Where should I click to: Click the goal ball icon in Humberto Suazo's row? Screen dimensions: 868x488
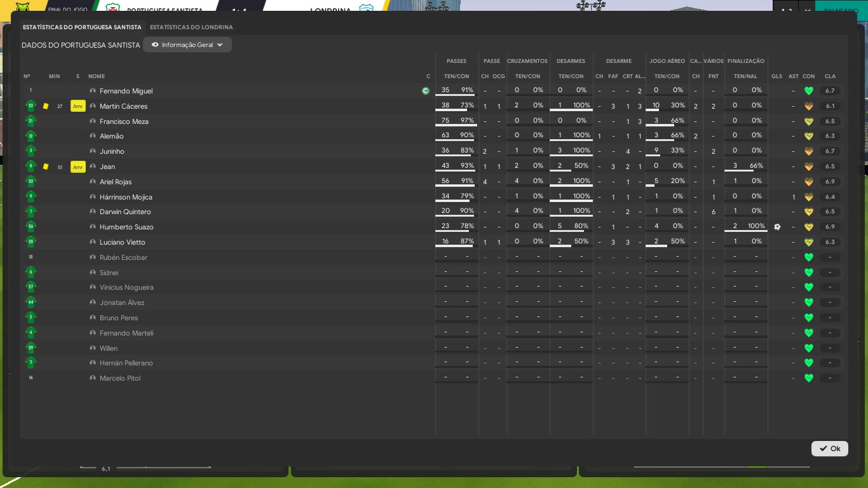pos(777,227)
